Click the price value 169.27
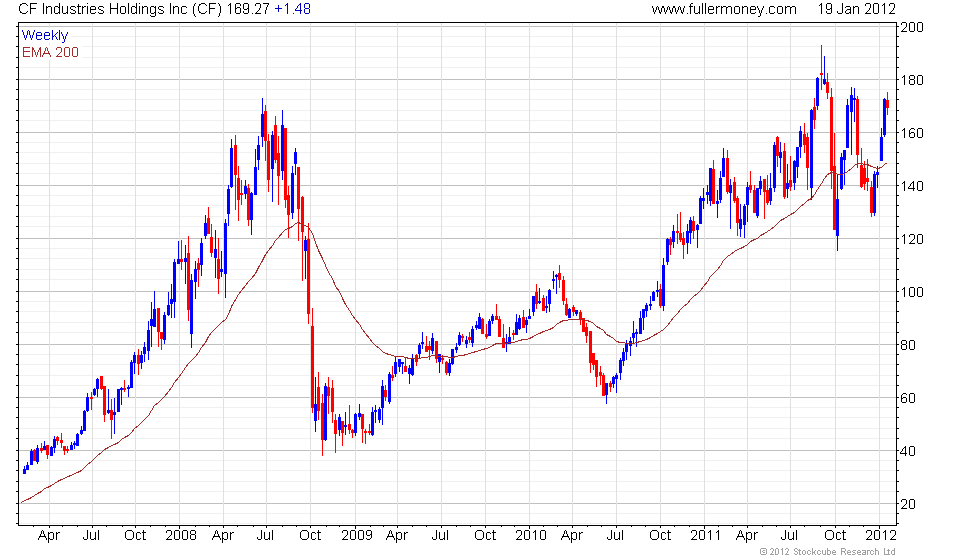980x560 pixels. tap(248, 9)
